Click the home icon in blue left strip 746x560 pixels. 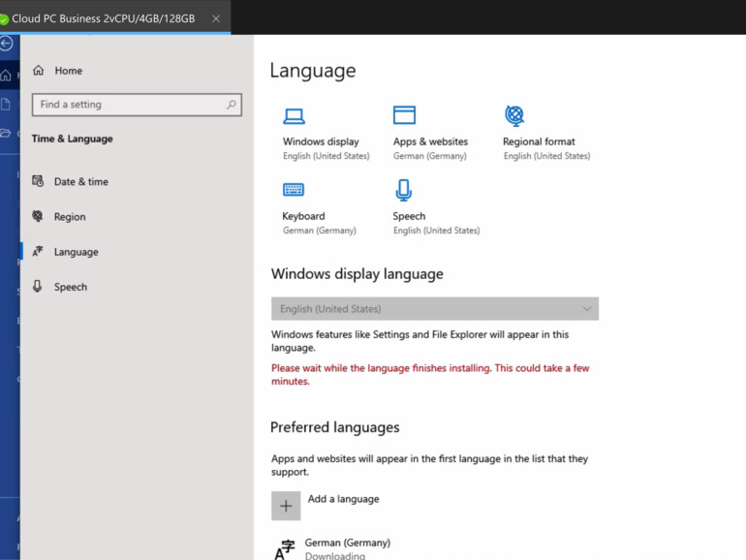[6, 76]
